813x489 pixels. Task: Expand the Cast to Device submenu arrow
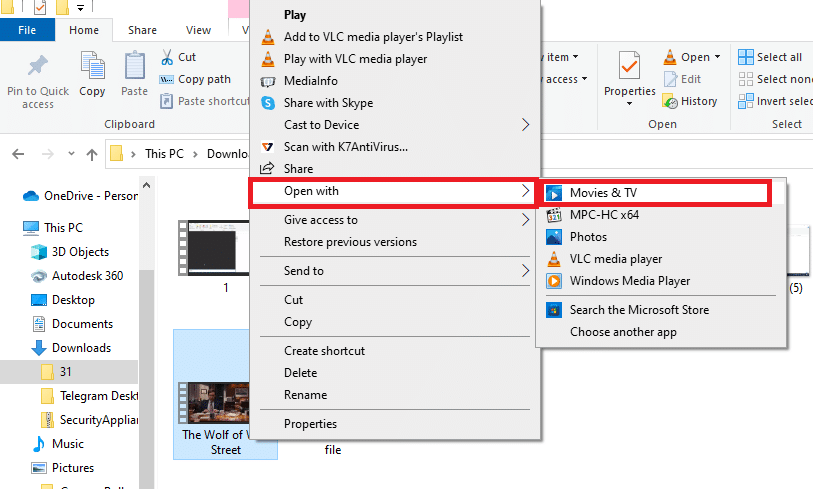click(x=525, y=124)
